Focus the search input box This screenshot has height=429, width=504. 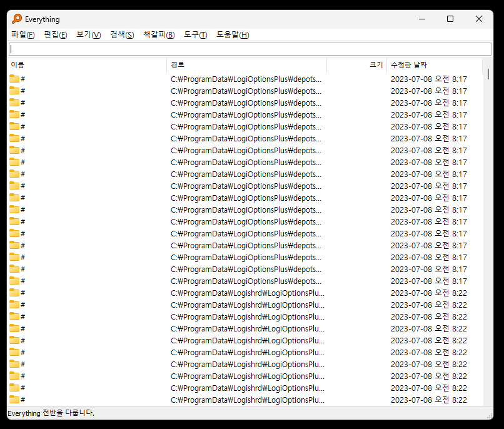click(250, 49)
